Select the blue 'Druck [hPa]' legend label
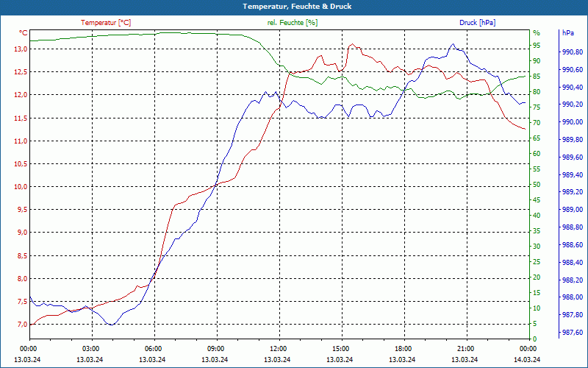The image size is (588, 368). 477,23
